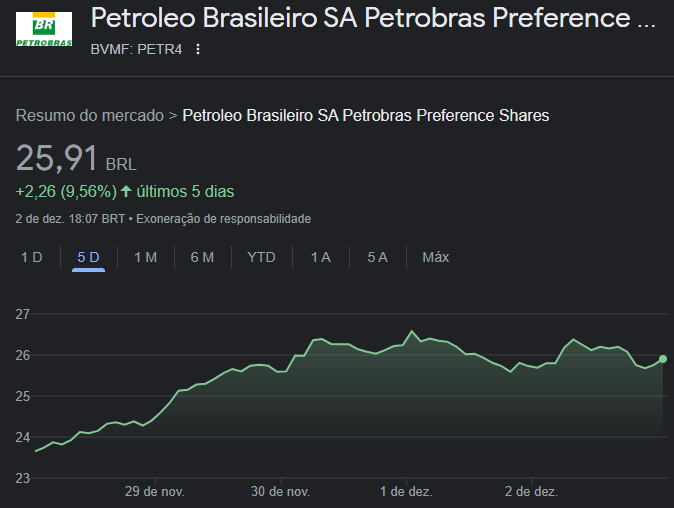Viewport: 674px width, 508px height.
Task: Click the 1 de dez. axis label
Action: 406,492
